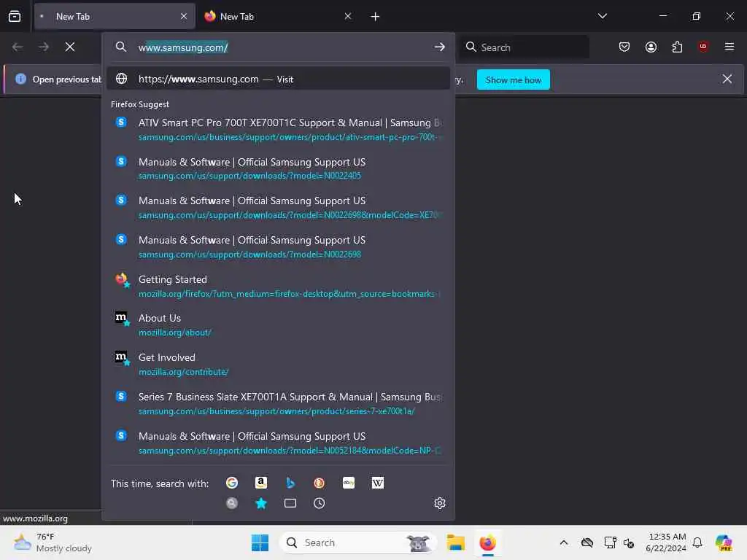Search bookmarks with the star icon

point(261,503)
